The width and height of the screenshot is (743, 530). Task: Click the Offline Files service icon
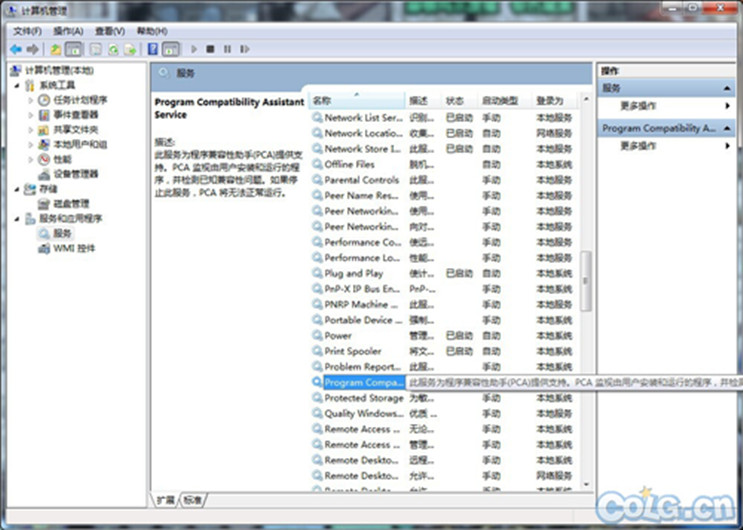(x=317, y=164)
